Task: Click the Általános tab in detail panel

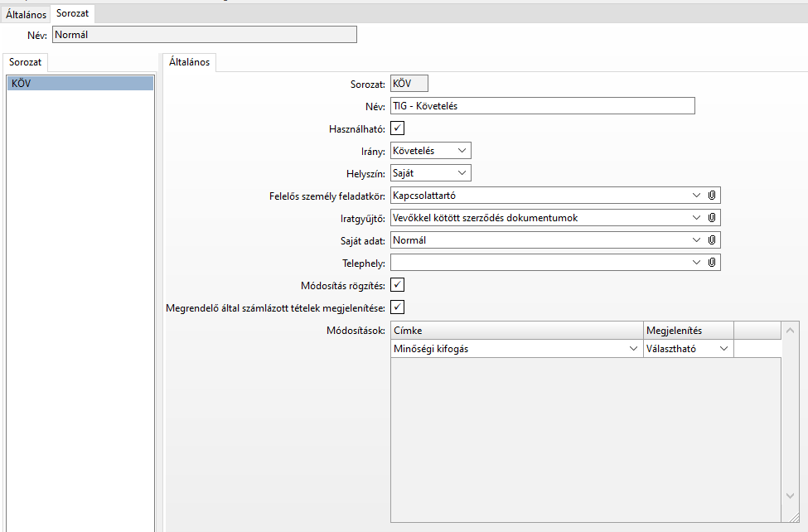Action: pyautogui.click(x=189, y=62)
